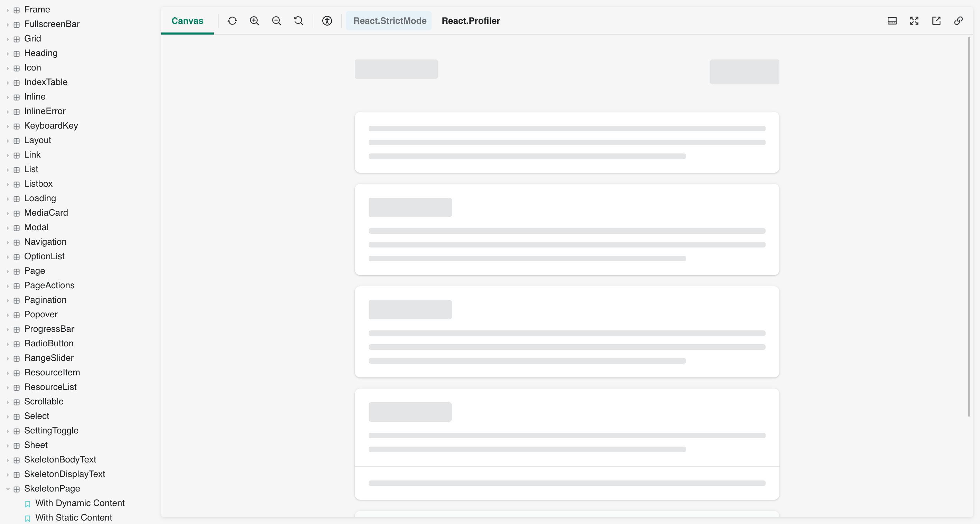Screen dimensions: 980x524
Task: Open the With Static Content story
Action: (74, 517)
